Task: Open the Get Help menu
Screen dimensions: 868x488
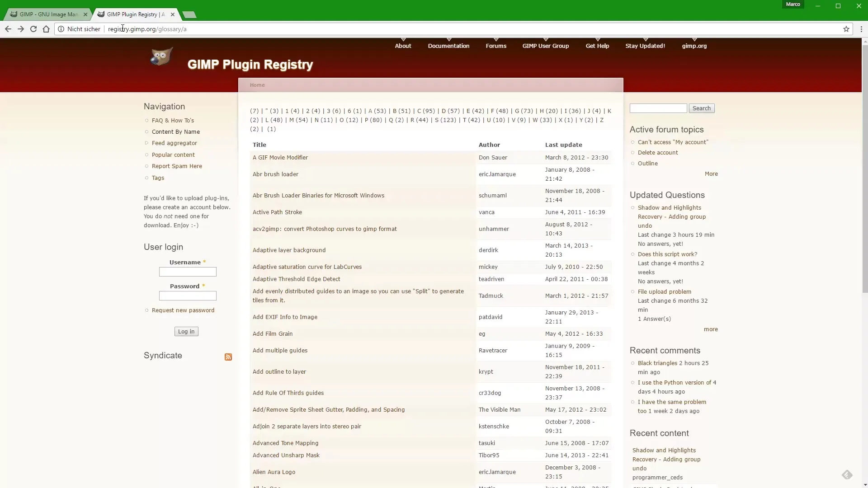Action: coord(597,46)
